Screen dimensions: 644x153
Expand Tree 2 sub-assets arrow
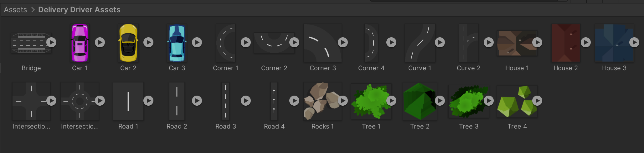(440, 101)
